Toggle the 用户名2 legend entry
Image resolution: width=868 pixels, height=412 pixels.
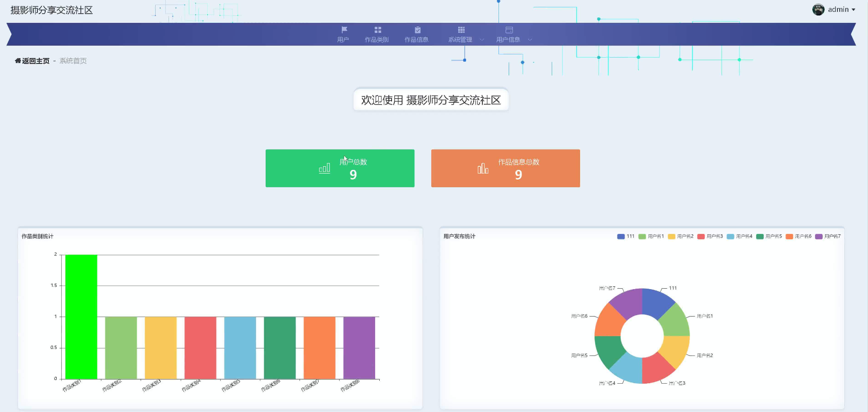pos(680,236)
